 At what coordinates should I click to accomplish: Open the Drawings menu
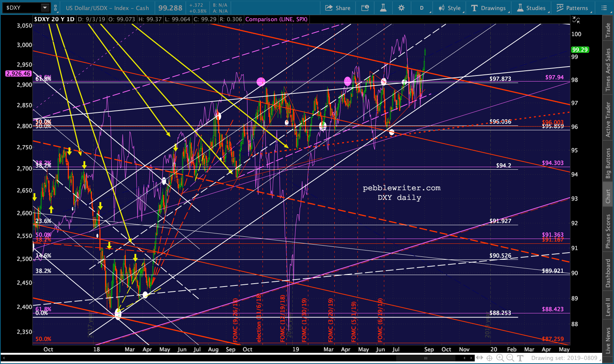pyautogui.click(x=489, y=8)
